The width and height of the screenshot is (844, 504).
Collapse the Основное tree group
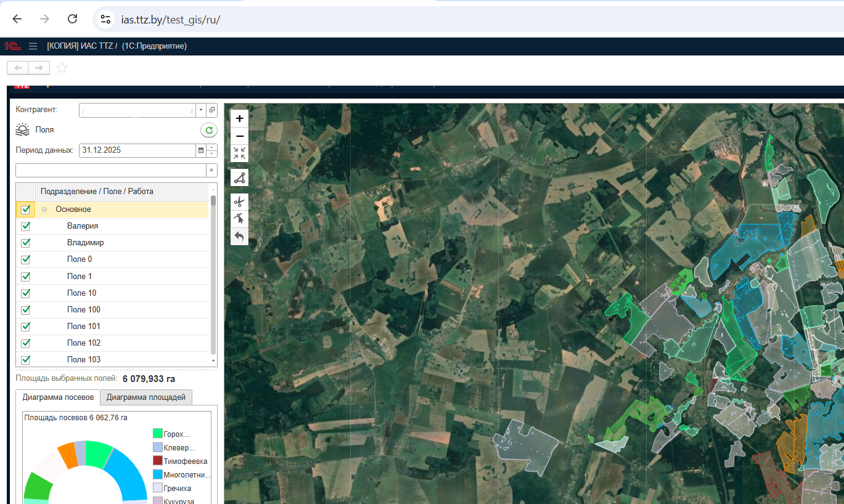tap(44, 209)
